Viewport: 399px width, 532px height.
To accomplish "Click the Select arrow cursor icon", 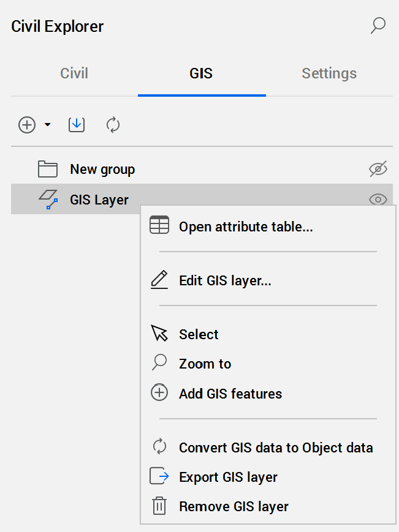I will (x=159, y=334).
